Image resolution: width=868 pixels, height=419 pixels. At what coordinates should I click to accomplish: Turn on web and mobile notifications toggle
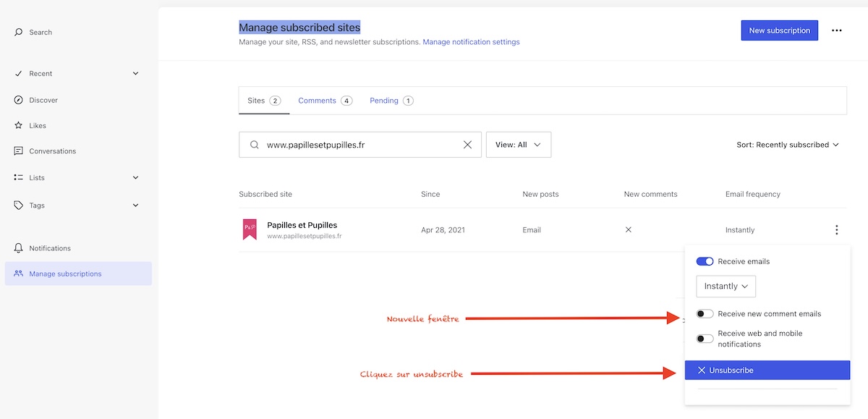[705, 339]
